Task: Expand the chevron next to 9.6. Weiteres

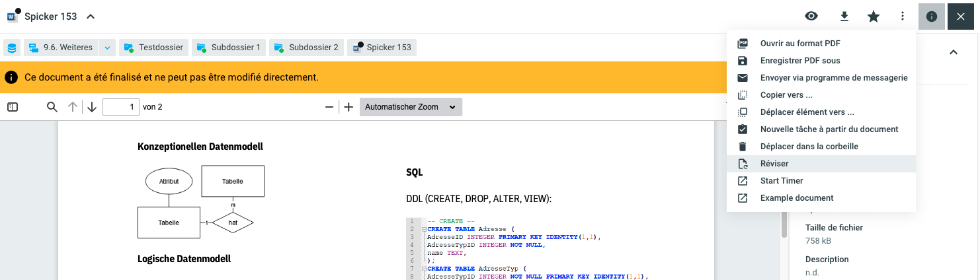Action: click(x=108, y=48)
